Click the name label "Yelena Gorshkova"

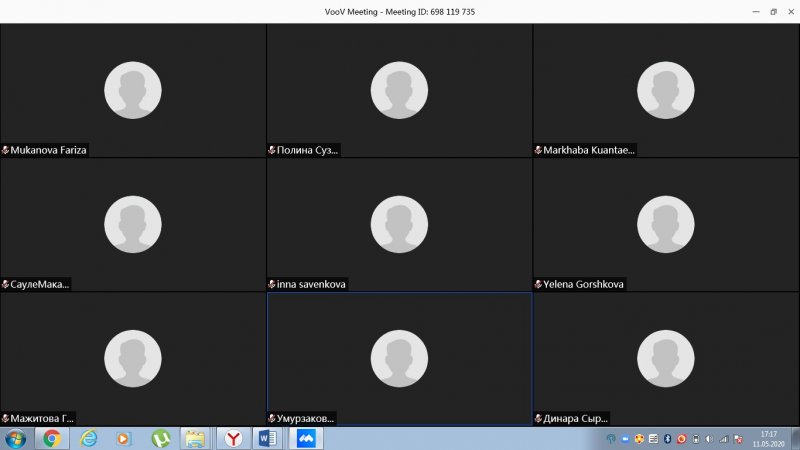tap(583, 284)
